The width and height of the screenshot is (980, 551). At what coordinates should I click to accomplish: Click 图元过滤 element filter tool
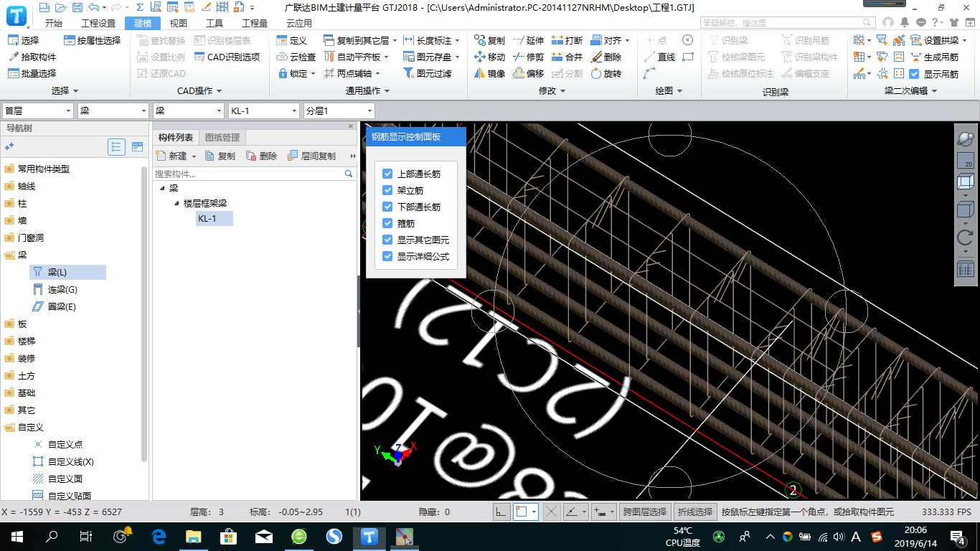click(x=428, y=74)
